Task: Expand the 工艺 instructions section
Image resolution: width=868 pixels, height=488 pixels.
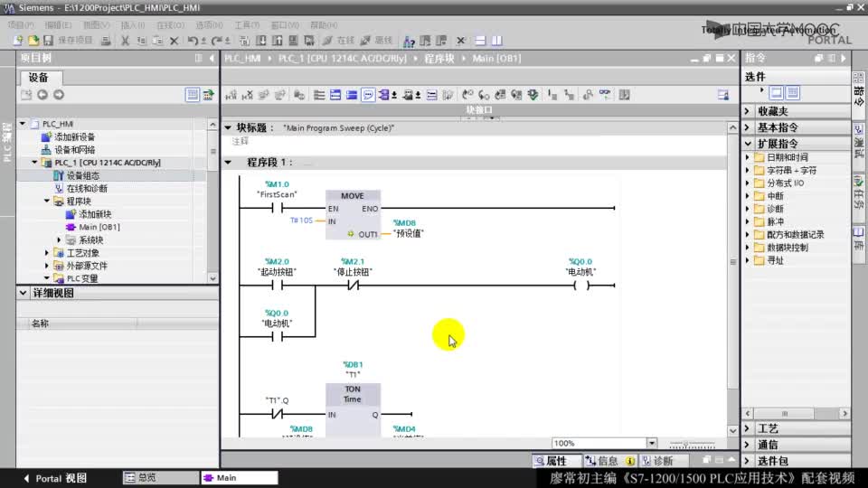Action: click(748, 428)
